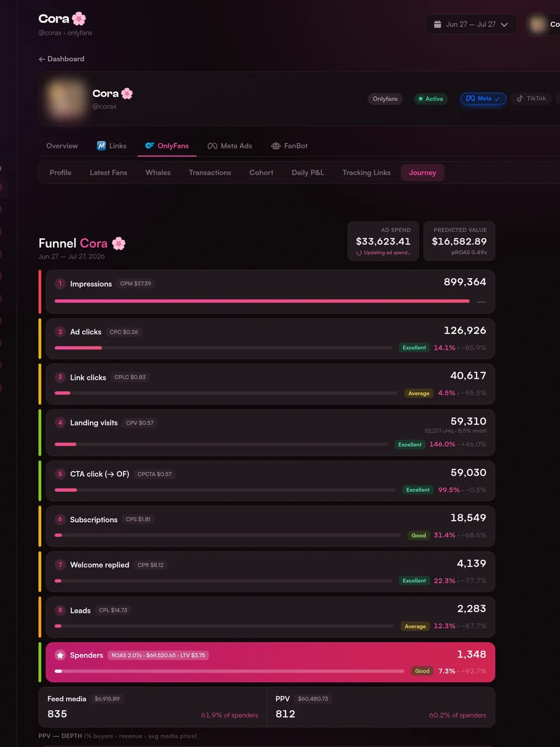560x747 pixels.
Task: Click the Good badge on Subscriptions row
Action: tap(419, 535)
